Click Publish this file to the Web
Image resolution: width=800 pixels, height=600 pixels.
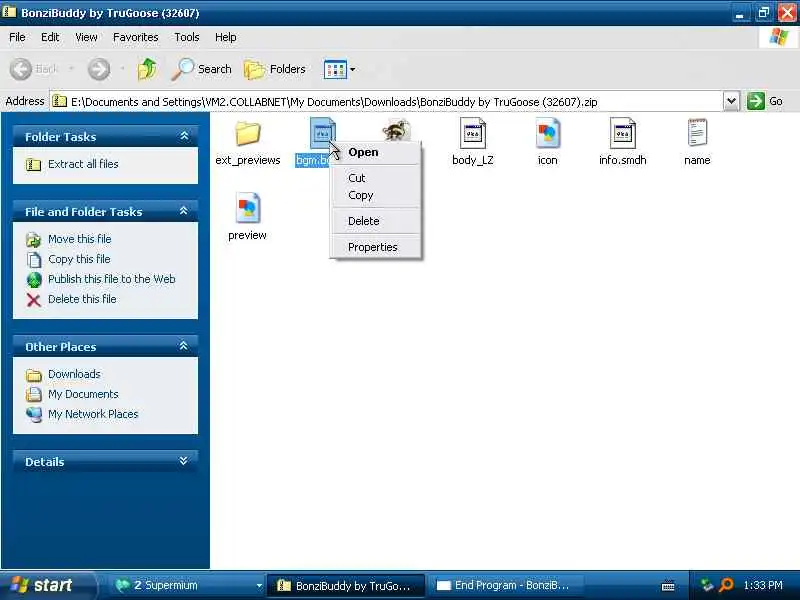click(112, 279)
